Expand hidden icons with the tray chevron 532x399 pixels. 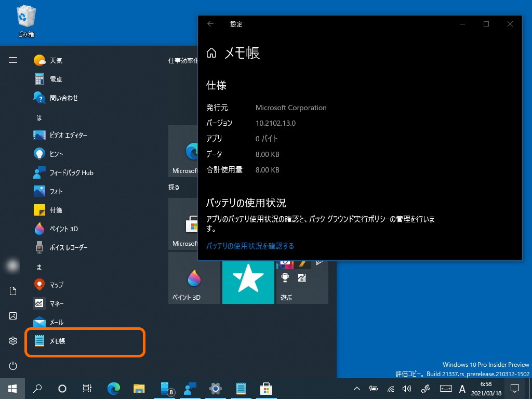tap(356, 388)
